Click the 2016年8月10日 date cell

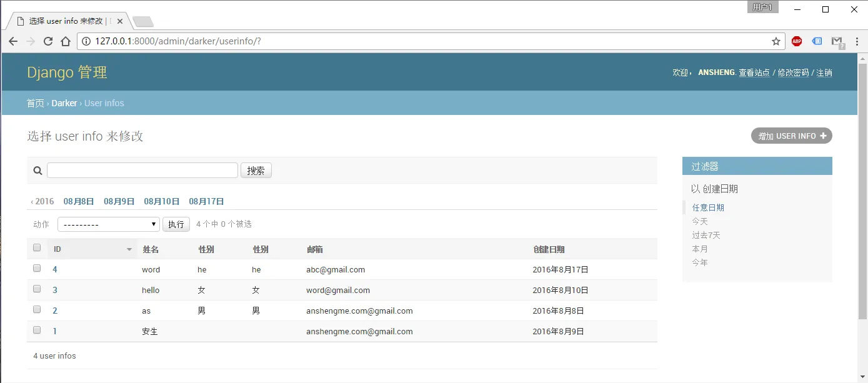561,290
